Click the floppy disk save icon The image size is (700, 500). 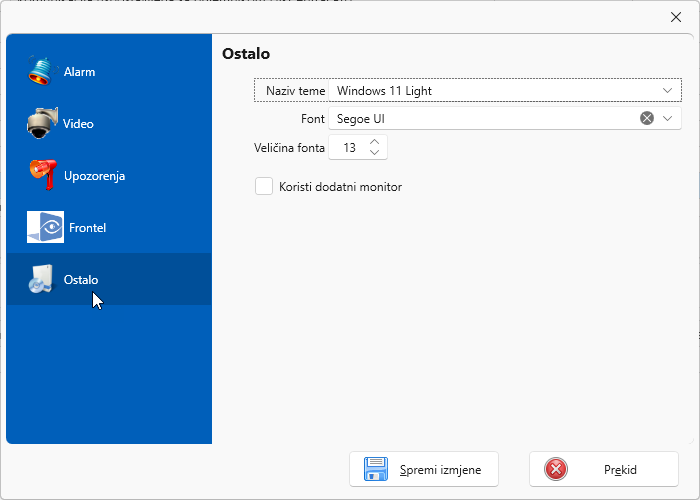coord(376,469)
